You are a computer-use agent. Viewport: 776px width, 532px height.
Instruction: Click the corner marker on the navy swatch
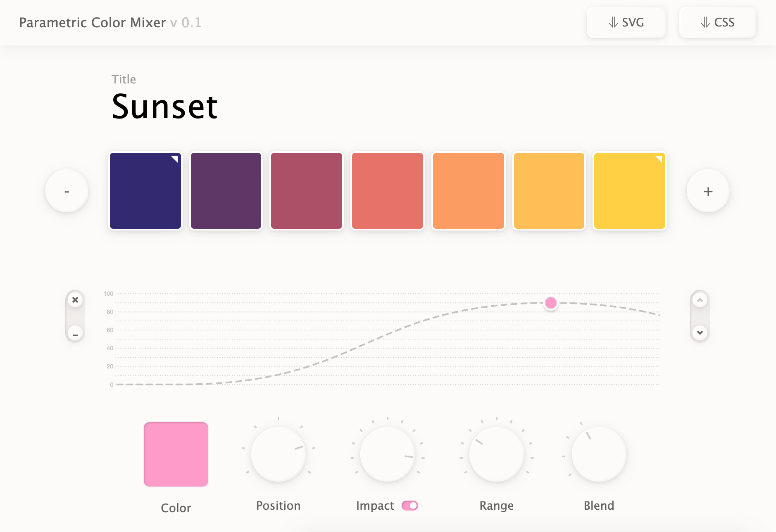coord(175,160)
